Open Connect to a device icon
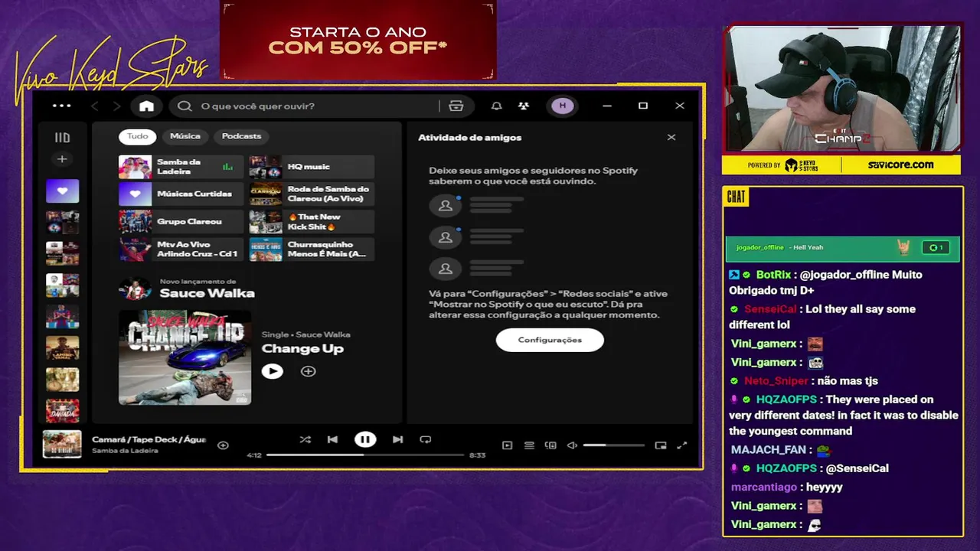The image size is (980, 551). pyautogui.click(x=550, y=445)
